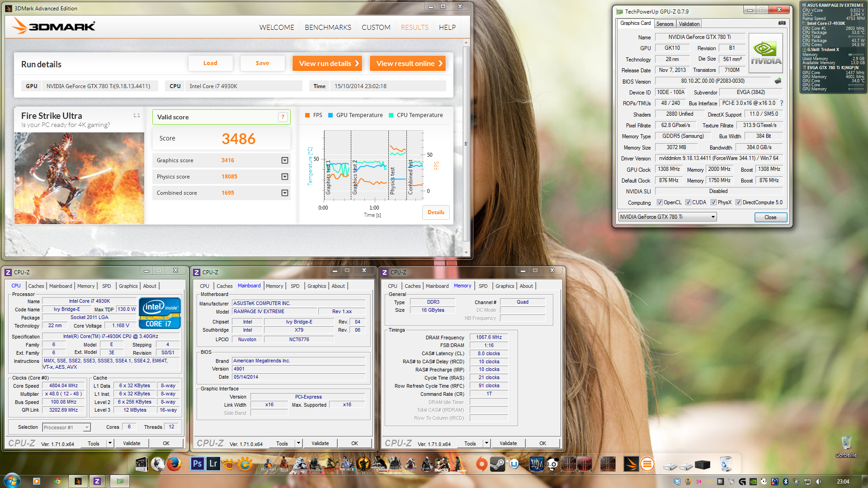
Task: Switch to 3DMark taskbar button
Action: click(x=78, y=481)
